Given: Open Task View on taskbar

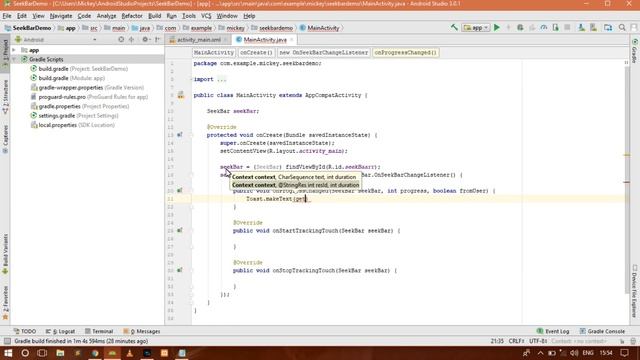Looking at the screenshot, I should pyautogui.click(x=42, y=353).
